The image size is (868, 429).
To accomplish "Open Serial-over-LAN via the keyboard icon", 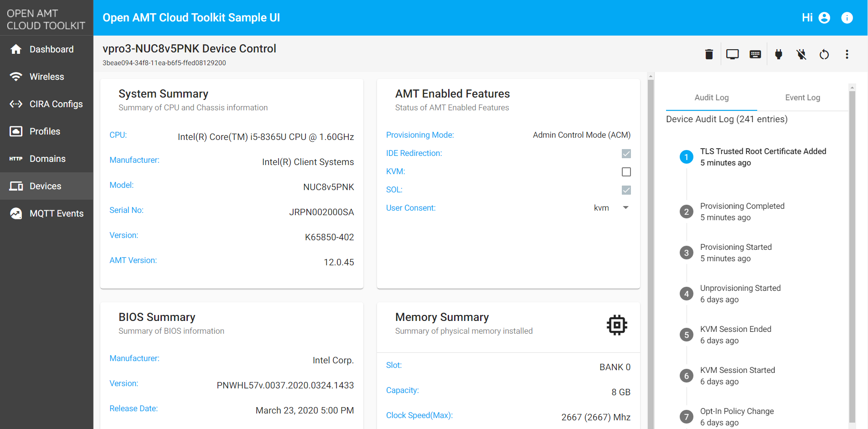I will (755, 54).
